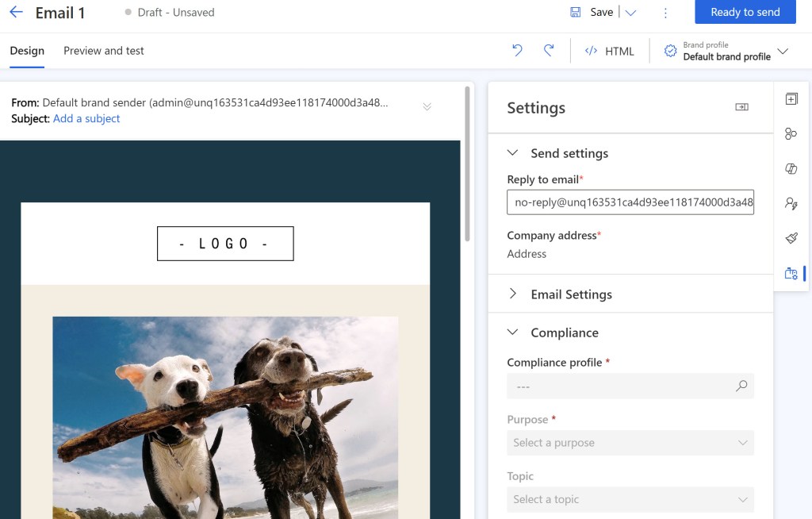Open the Toolbox panel from the right sidebar

[791, 98]
